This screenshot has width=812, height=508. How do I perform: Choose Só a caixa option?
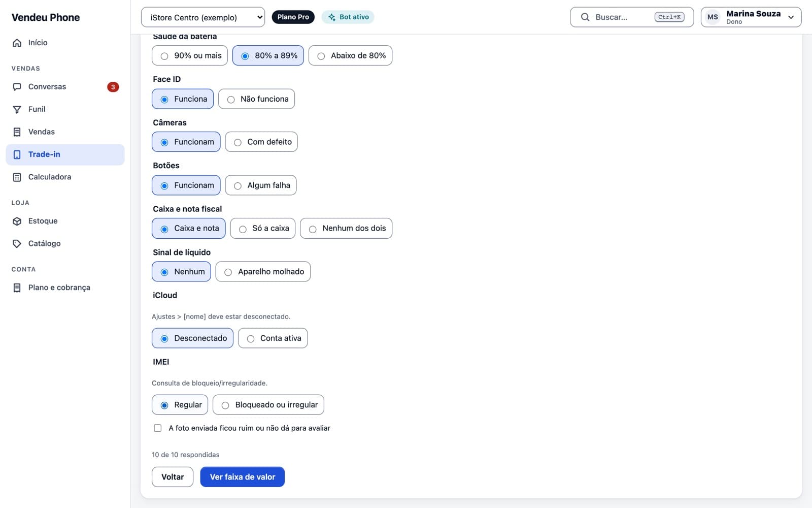click(263, 229)
